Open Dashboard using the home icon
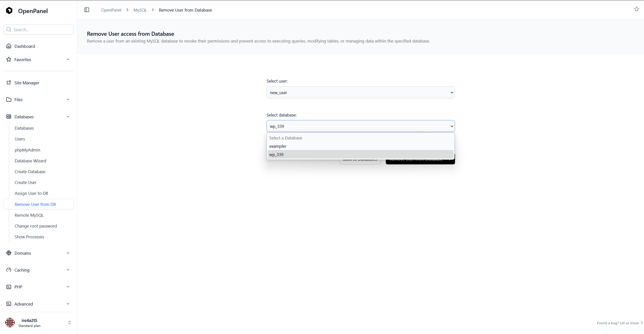This screenshot has height=334, width=644. pos(9,46)
